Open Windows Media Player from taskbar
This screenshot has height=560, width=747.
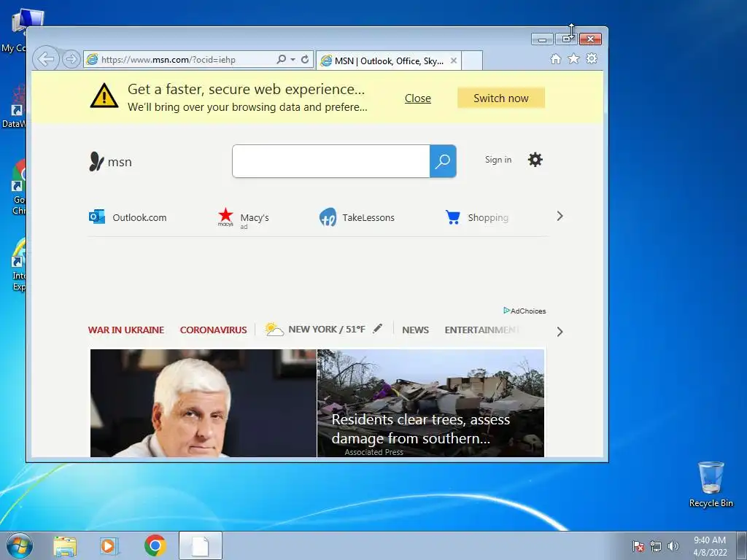point(109,545)
